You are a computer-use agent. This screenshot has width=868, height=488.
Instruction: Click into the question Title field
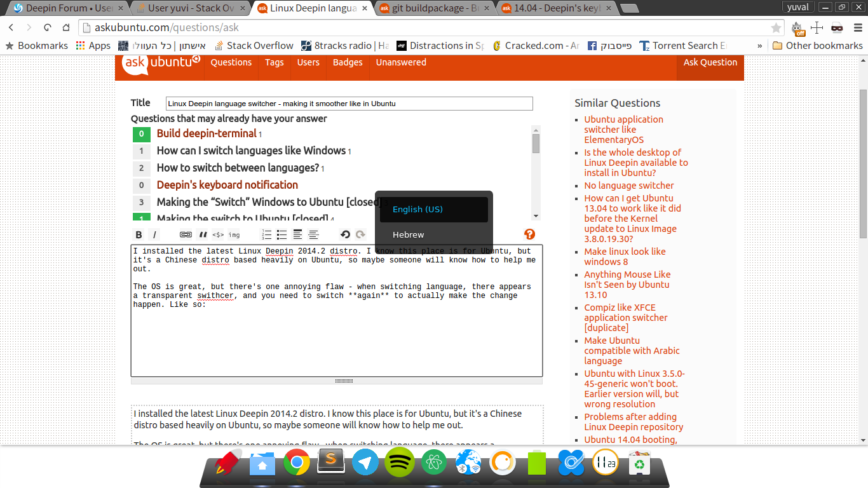[349, 104]
